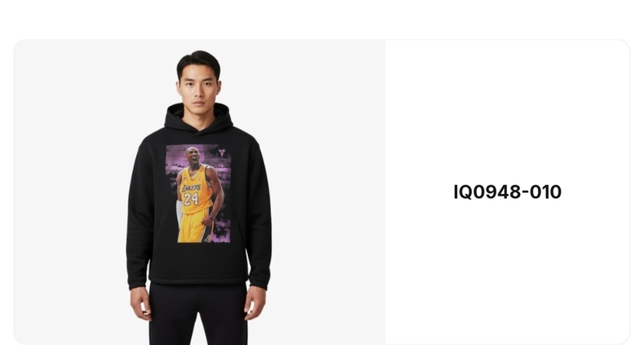Click the hood of the black hoodie
Image resolution: width=644 pixels, height=345 pixels.
[x=199, y=117]
